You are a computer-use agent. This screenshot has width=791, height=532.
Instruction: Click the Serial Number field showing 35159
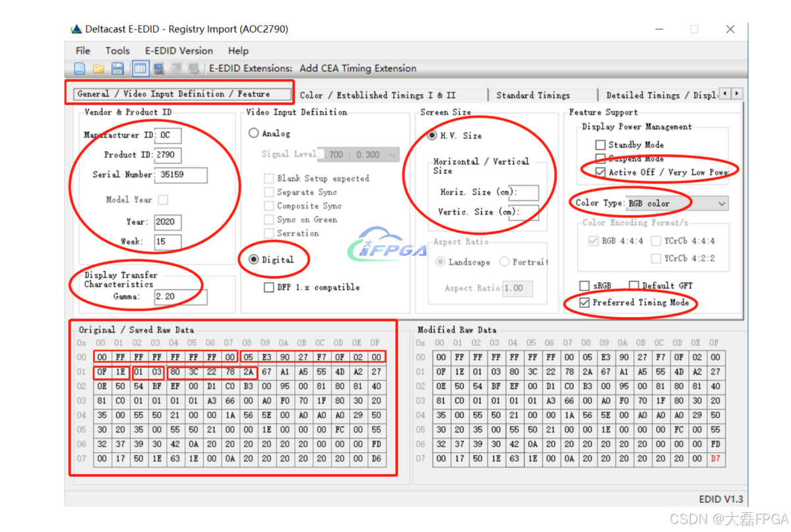(x=181, y=175)
